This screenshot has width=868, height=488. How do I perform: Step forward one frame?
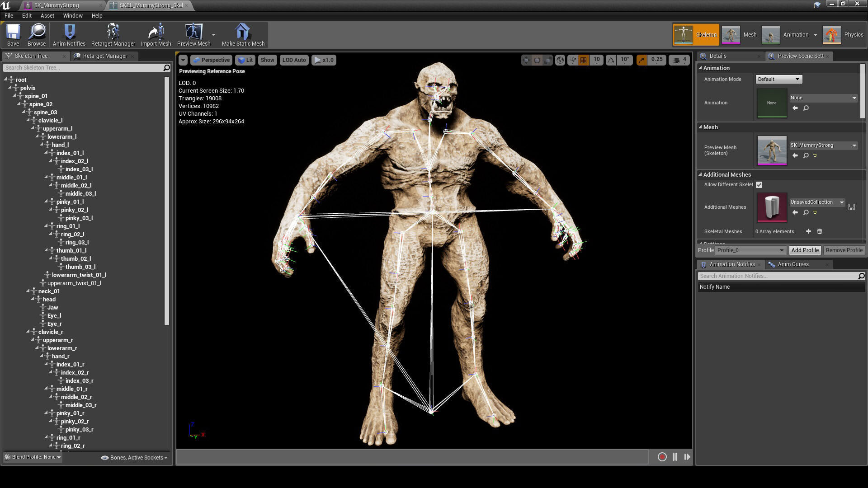pyautogui.click(x=687, y=457)
